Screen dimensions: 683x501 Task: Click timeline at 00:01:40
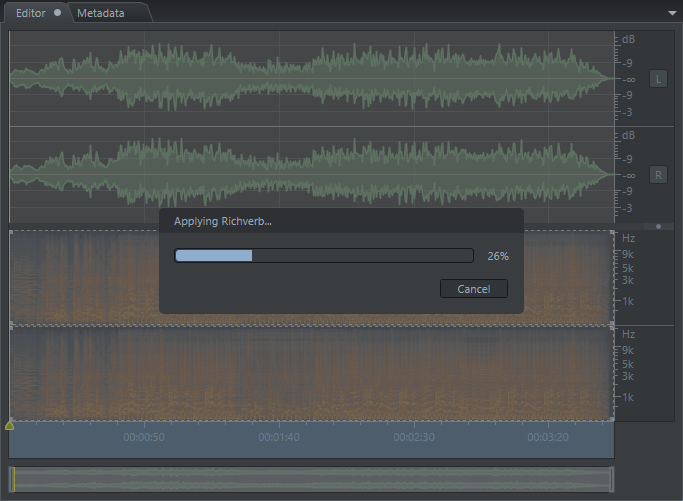[279, 437]
